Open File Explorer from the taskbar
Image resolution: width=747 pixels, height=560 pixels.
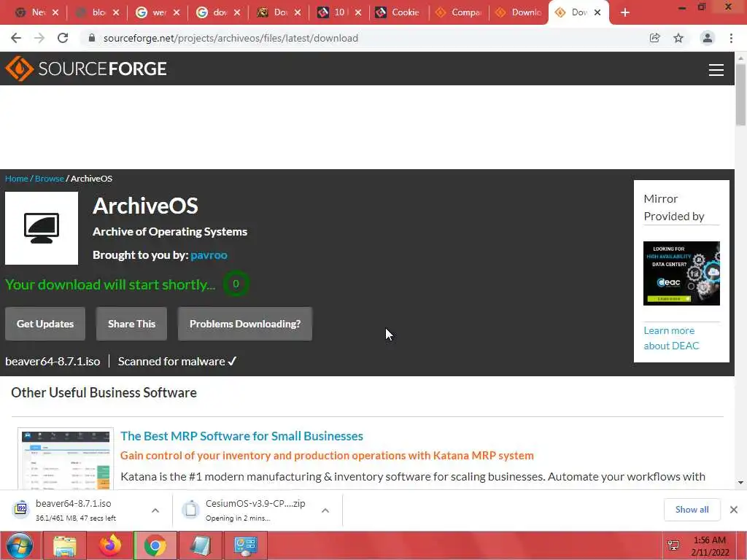65,545
